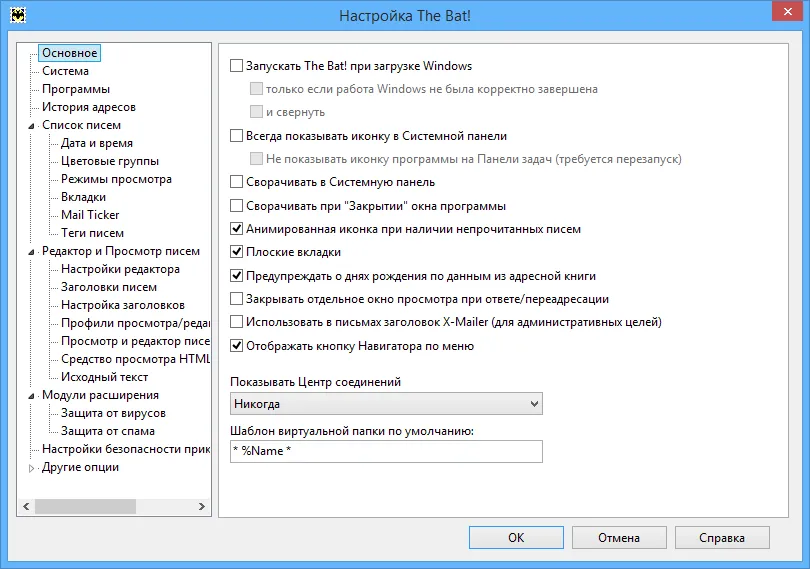Expand the 'Другие опции' tree node
Image resolution: width=810 pixels, height=569 pixels.
32,468
